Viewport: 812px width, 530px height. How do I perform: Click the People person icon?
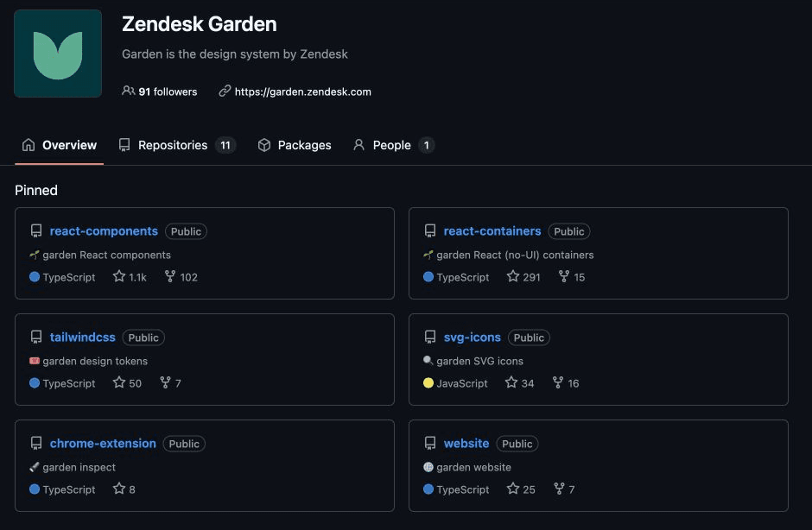point(358,145)
